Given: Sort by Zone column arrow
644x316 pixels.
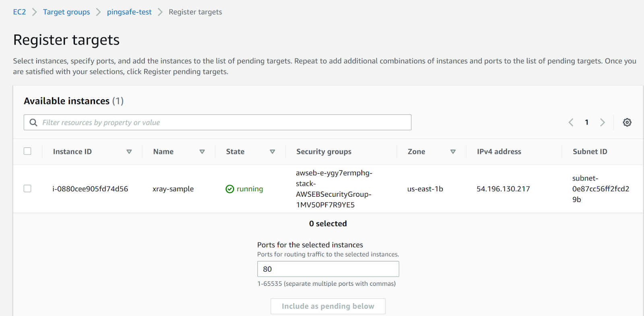Looking at the screenshot, I should [x=453, y=152].
